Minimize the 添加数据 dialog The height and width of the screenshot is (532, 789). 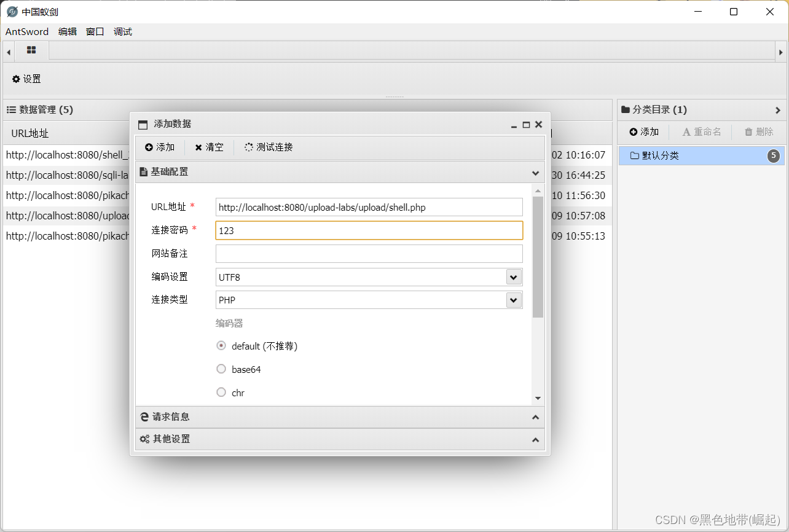514,125
